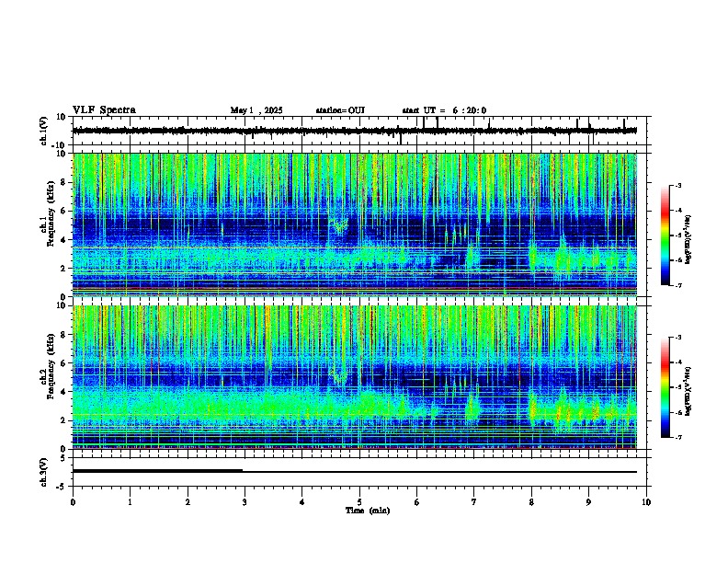
Task: Click the ch.1 color scale log(PSD) unit label
Action: click(x=688, y=239)
